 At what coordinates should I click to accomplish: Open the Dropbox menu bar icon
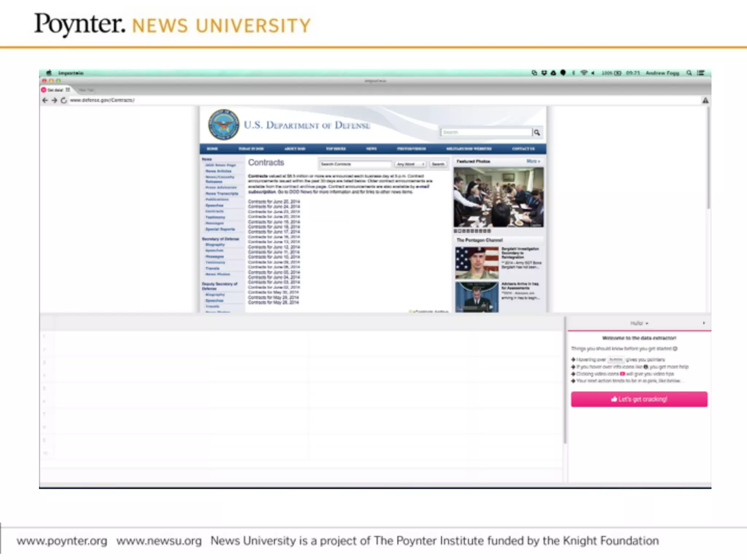tap(544, 73)
